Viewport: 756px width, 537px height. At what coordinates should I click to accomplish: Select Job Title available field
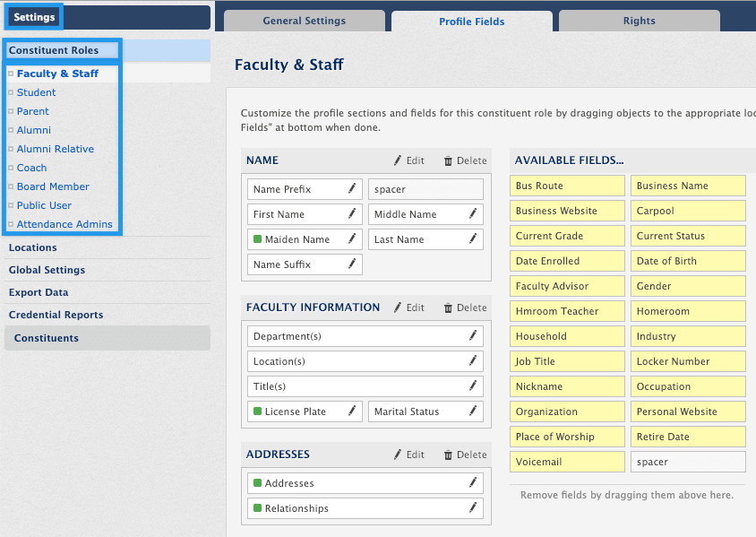tap(567, 361)
